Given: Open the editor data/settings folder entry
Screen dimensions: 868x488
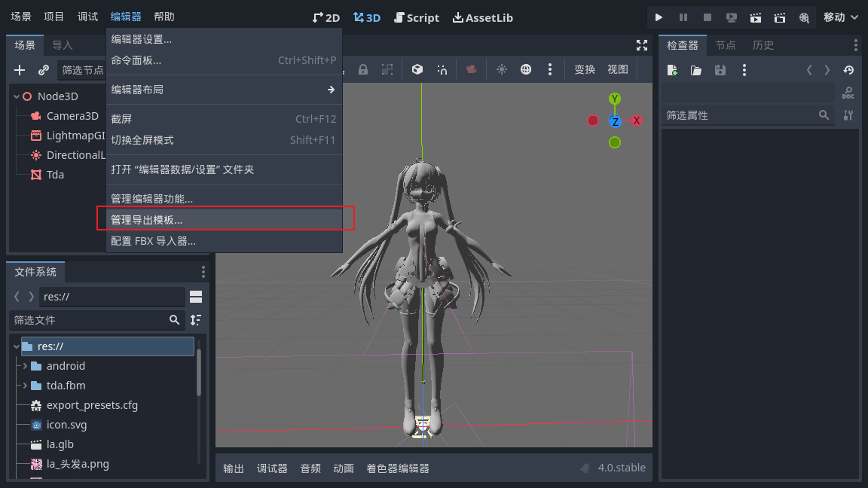Looking at the screenshot, I should pos(225,169).
